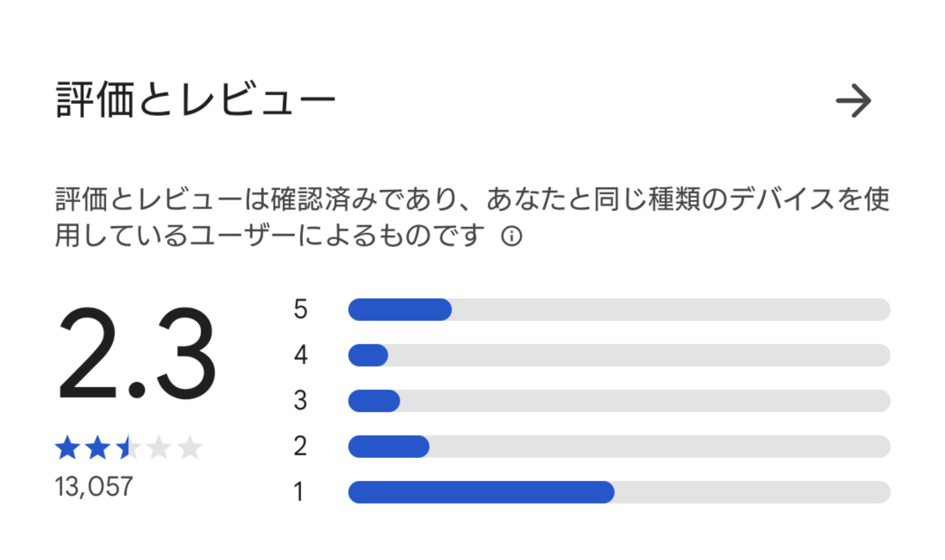Image resolution: width=945 pixels, height=560 pixels.
Task: Click the label 3 beside middle bar
Action: (x=300, y=401)
